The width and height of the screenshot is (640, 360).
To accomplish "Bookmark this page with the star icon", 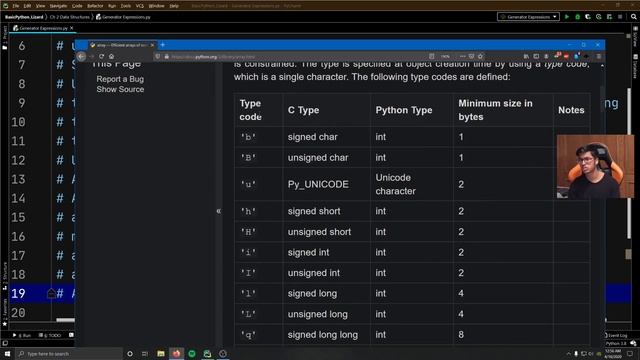I will click(480, 56).
